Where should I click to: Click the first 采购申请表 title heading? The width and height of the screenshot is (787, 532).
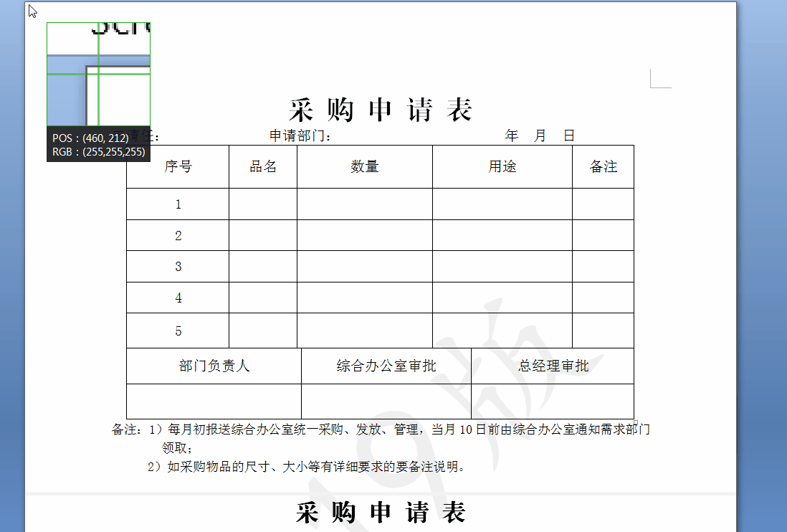[x=381, y=110]
